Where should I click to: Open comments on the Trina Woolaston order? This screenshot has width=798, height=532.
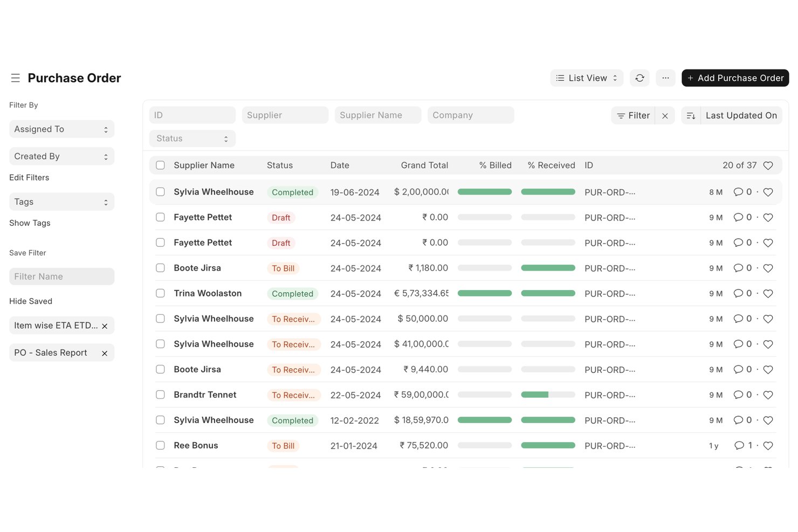point(742,293)
